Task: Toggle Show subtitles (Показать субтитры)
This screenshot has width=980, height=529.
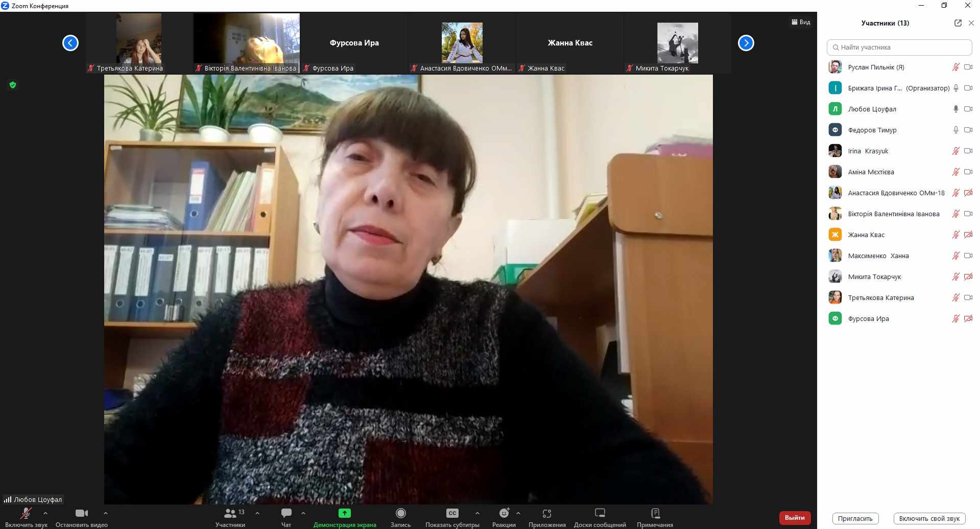Action: 452,513
